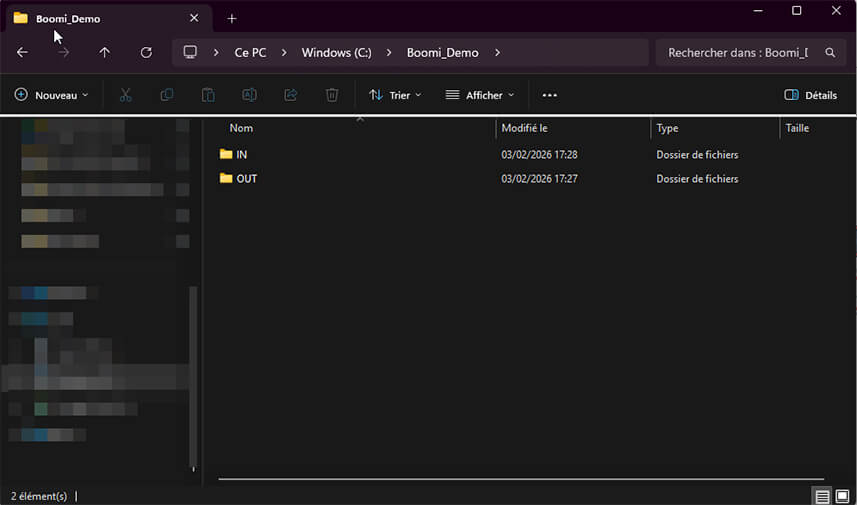Open the Afficher view dropdown
Screen dimensions: 857x505
pos(480,95)
